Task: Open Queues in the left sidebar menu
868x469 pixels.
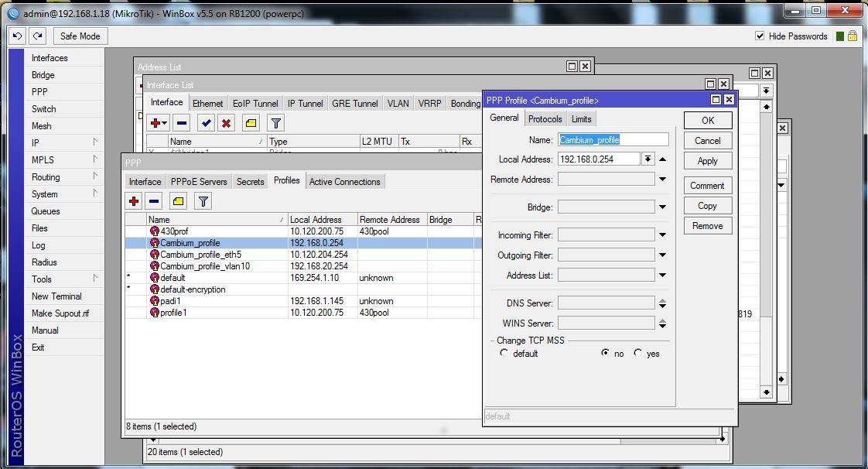Action: (x=46, y=211)
